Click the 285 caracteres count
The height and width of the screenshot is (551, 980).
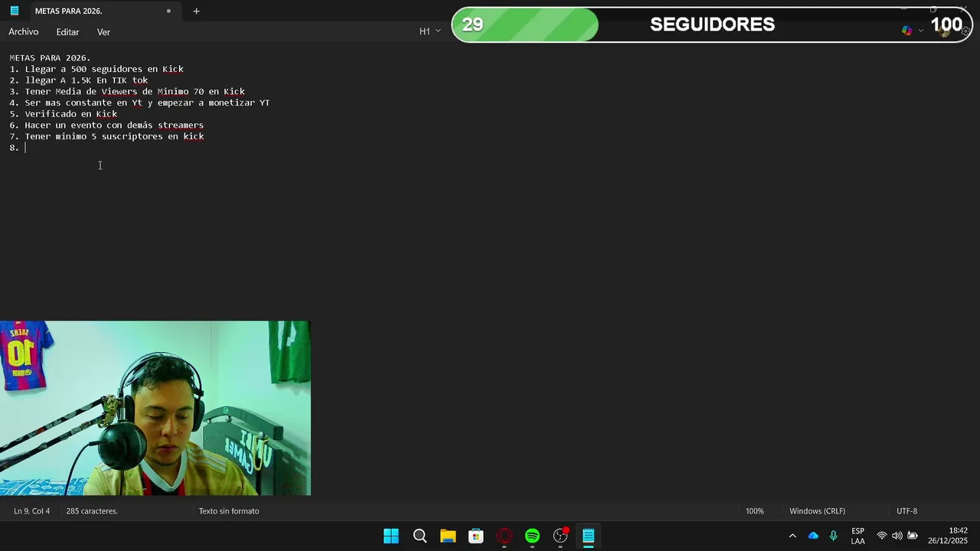tap(92, 511)
